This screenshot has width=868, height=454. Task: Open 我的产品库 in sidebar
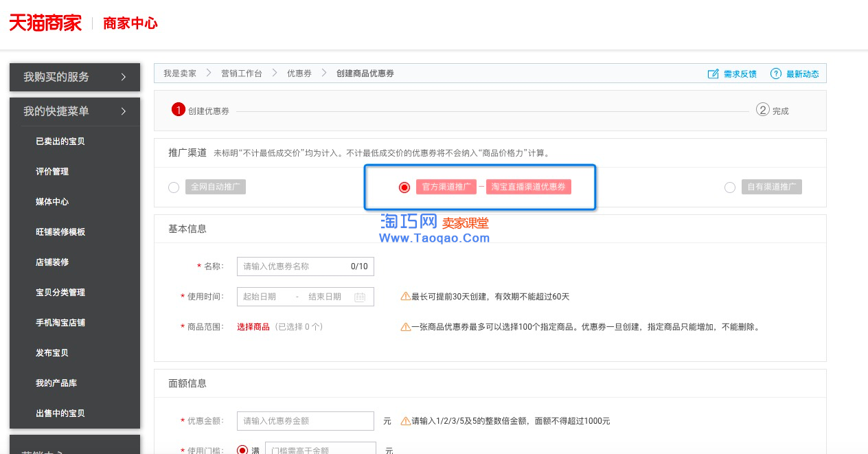[x=56, y=383]
